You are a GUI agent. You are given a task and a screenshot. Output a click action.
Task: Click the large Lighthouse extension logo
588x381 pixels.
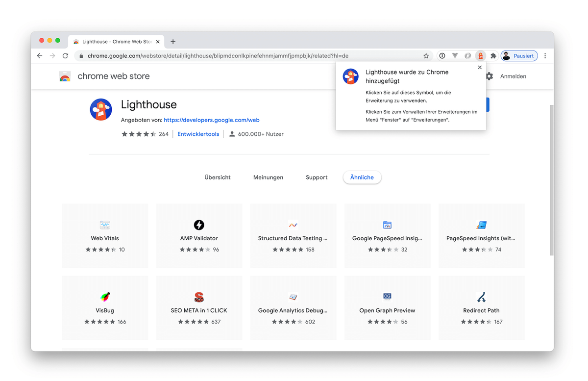(101, 109)
